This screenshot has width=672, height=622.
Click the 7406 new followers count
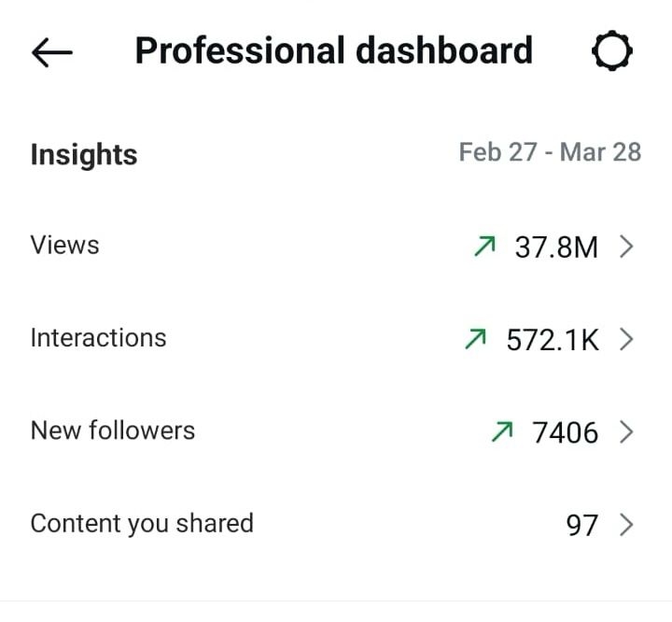point(565,432)
